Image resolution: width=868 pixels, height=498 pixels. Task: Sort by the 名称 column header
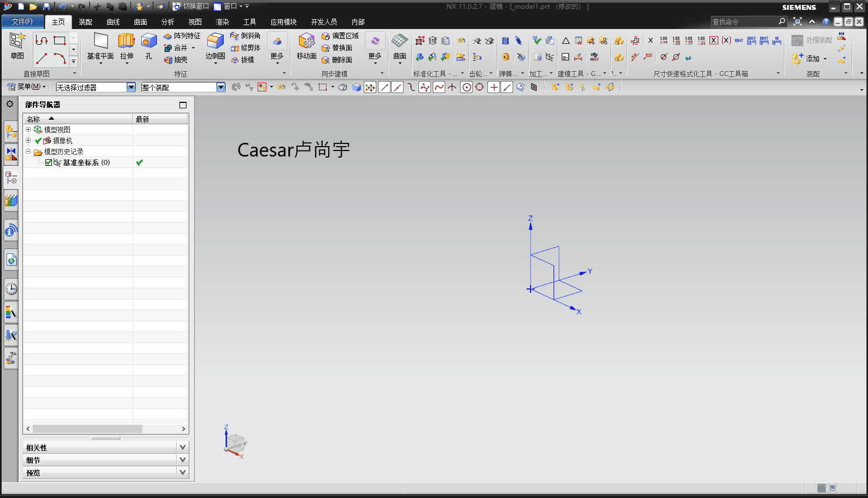pyautogui.click(x=78, y=119)
